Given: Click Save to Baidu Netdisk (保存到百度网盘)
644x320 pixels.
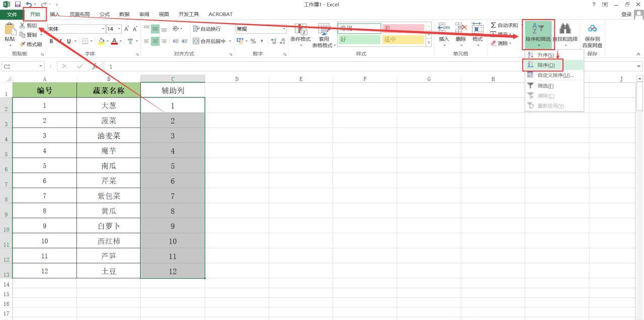Looking at the screenshot, I should pyautogui.click(x=592, y=36).
